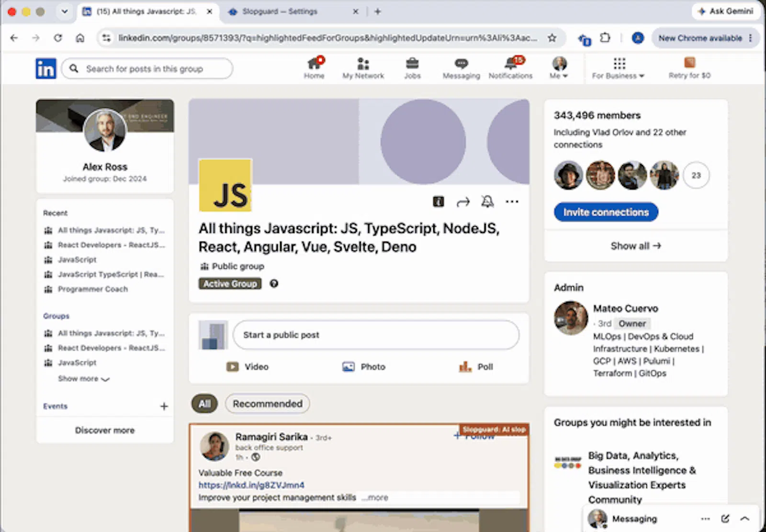The height and width of the screenshot is (532, 766).
Task: Select the All feed filter
Action: pyautogui.click(x=204, y=404)
